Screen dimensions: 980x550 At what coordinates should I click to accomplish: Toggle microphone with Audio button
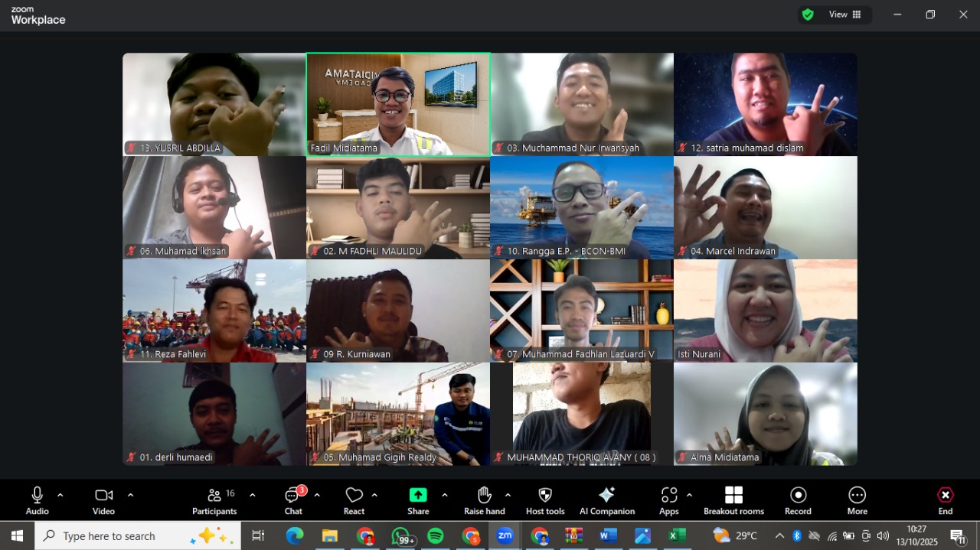[37, 500]
